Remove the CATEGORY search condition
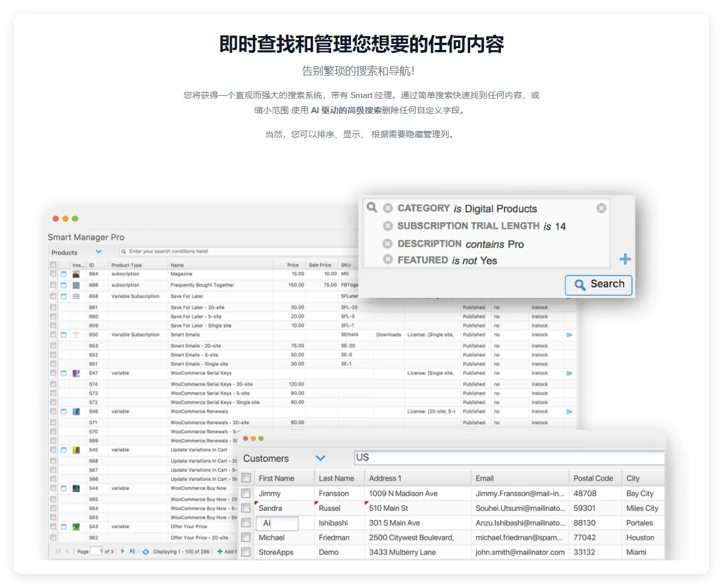The height and width of the screenshot is (588, 723). click(388, 208)
